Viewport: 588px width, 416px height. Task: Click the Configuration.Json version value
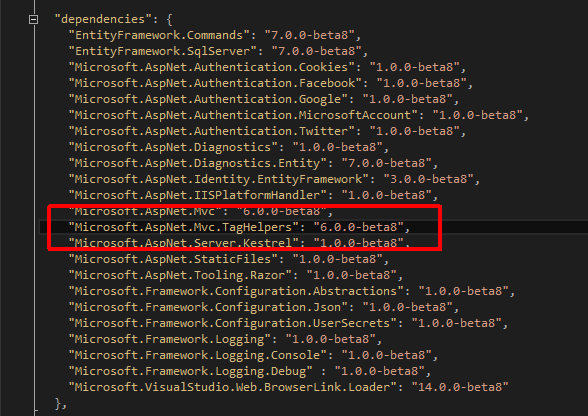pos(408,307)
